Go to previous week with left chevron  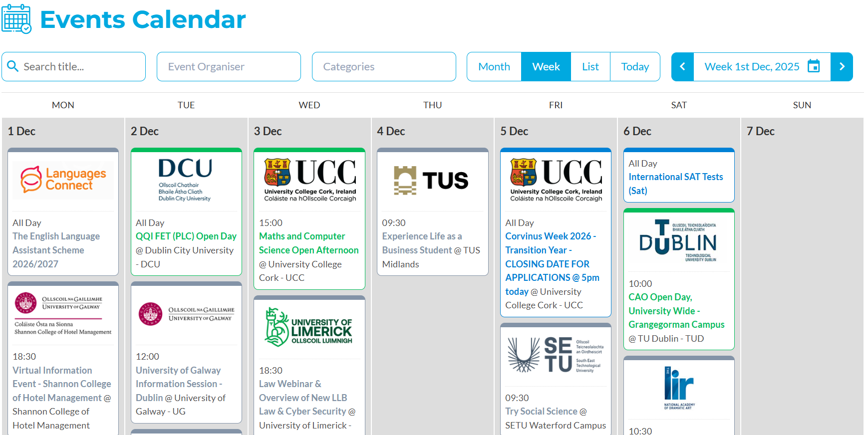[682, 66]
